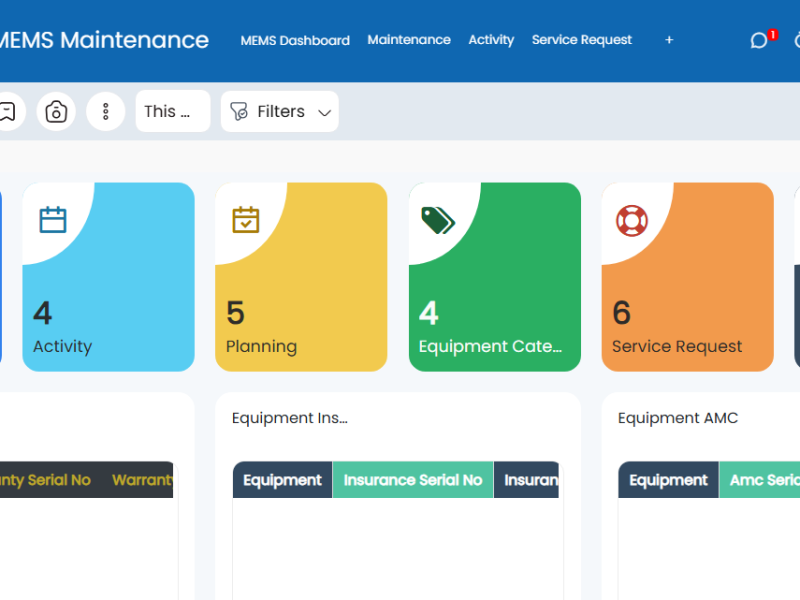This screenshot has width=800, height=600.
Task: Open the MEMS Dashboard menu
Action: click(295, 41)
